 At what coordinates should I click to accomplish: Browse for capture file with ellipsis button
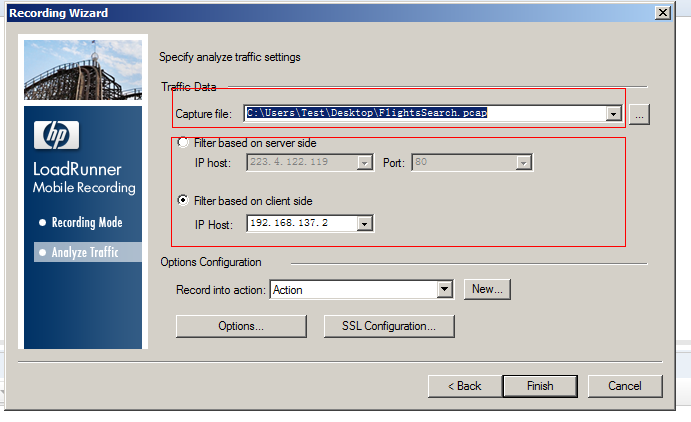click(x=639, y=115)
